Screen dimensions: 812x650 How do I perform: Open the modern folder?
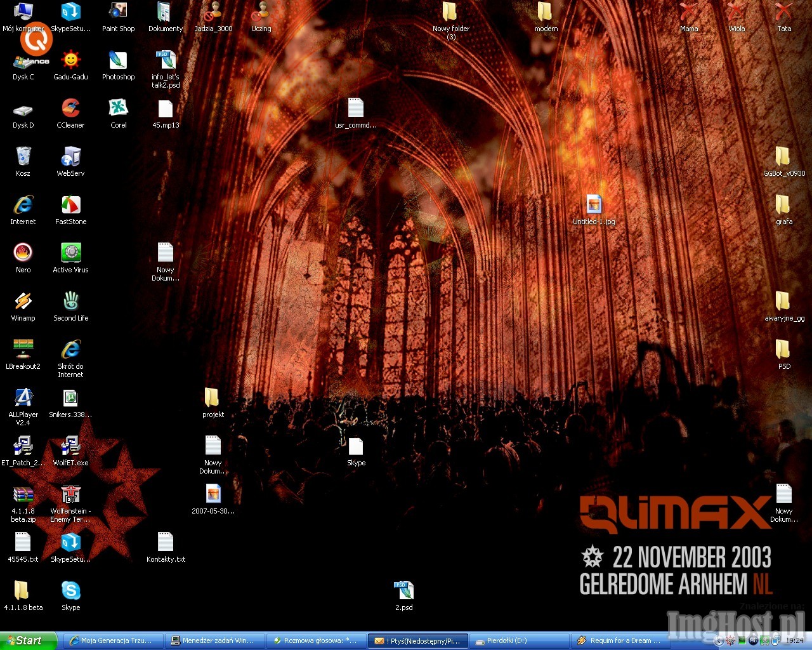pyautogui.click(x=546, y=17)
